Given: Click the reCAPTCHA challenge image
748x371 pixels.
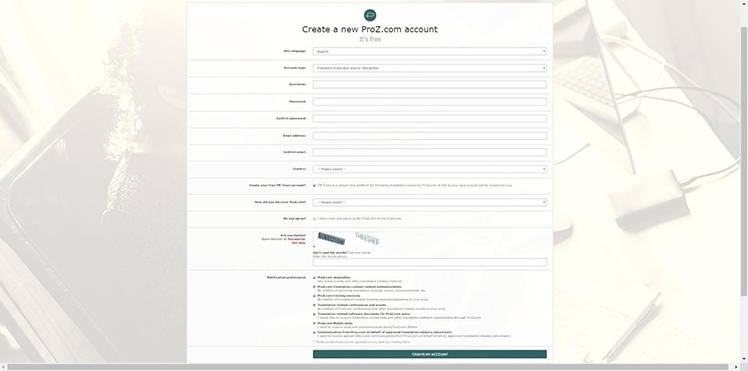Looking at the screenshot, I should pyautogui.click(x=348, y=238).
